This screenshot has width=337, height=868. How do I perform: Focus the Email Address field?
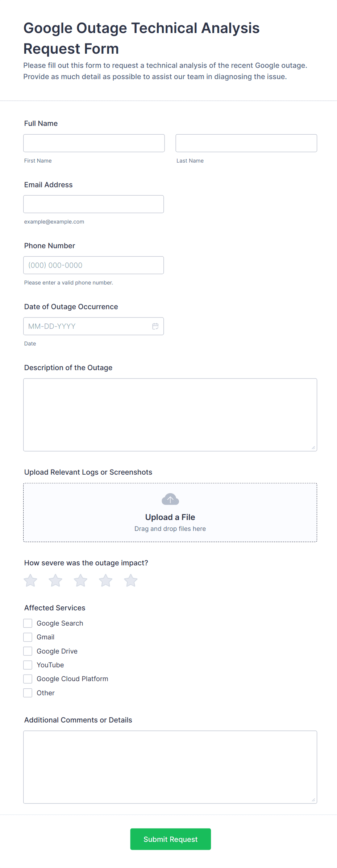[93, 204]
